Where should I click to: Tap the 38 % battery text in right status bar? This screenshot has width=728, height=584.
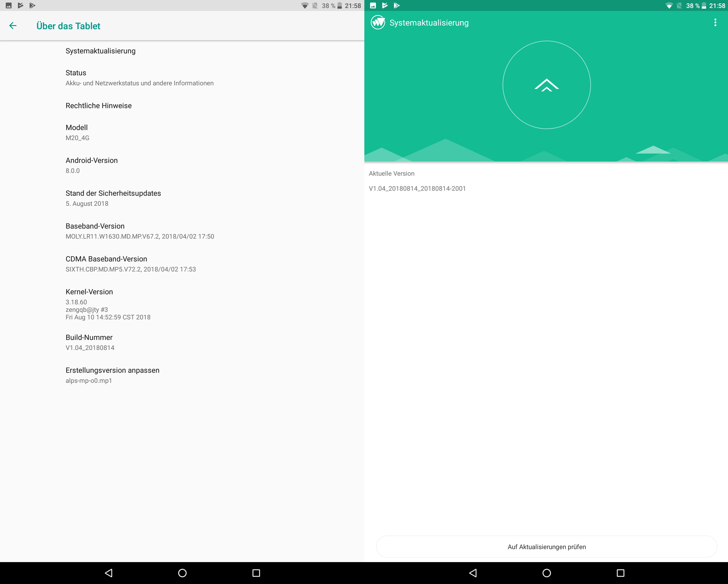point(693,6)
